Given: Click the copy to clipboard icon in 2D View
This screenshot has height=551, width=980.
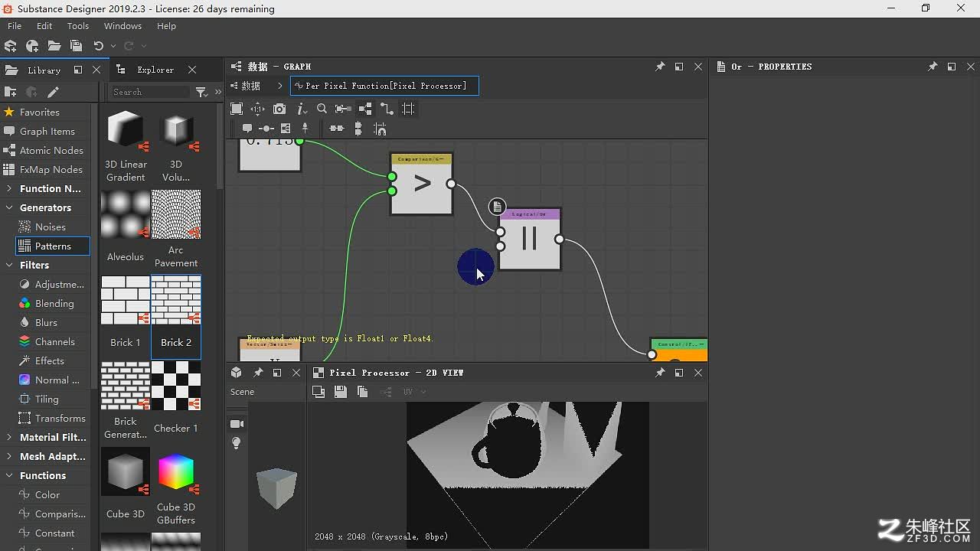Looking at the screenshot, I should tap(363, 392).
